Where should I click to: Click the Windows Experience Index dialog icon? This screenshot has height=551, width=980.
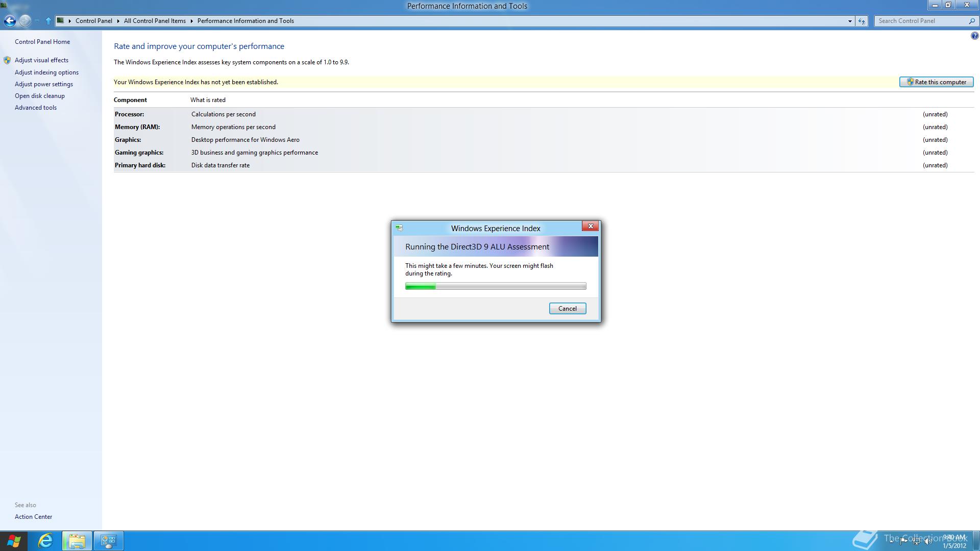[x=399, y=228]
